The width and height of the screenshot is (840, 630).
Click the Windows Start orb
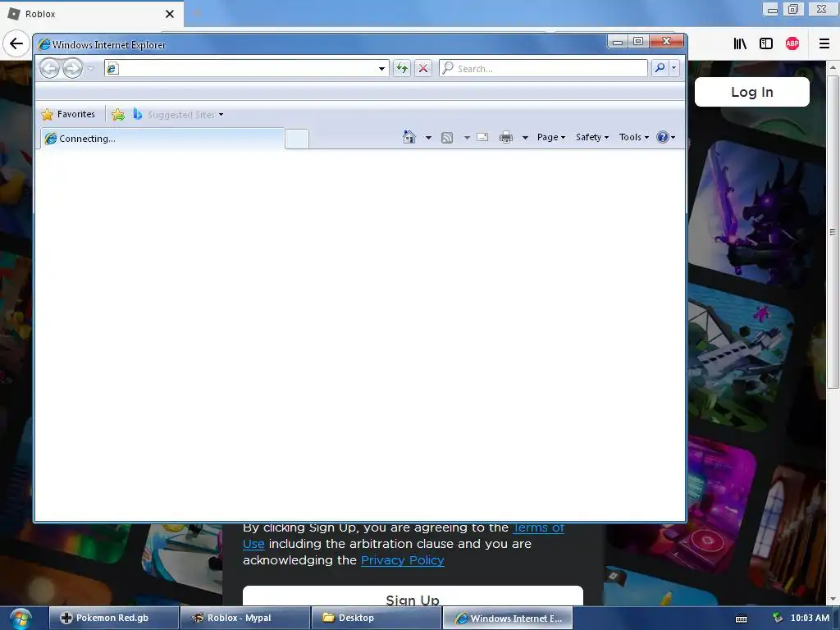tap(21, 619)
